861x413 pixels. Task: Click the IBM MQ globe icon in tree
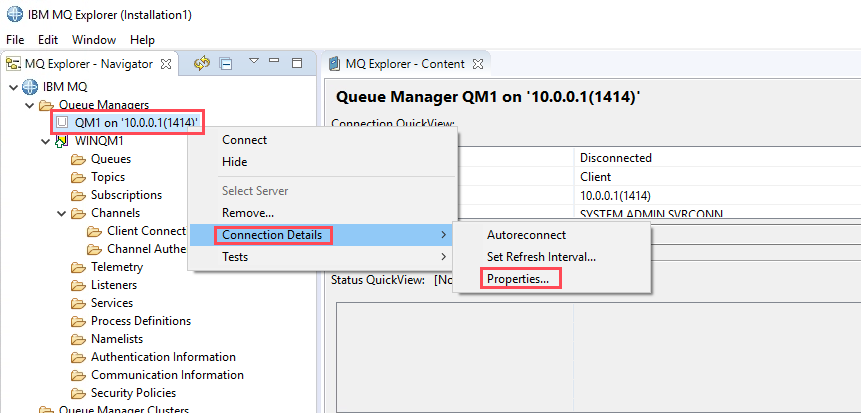click(30, 87)
